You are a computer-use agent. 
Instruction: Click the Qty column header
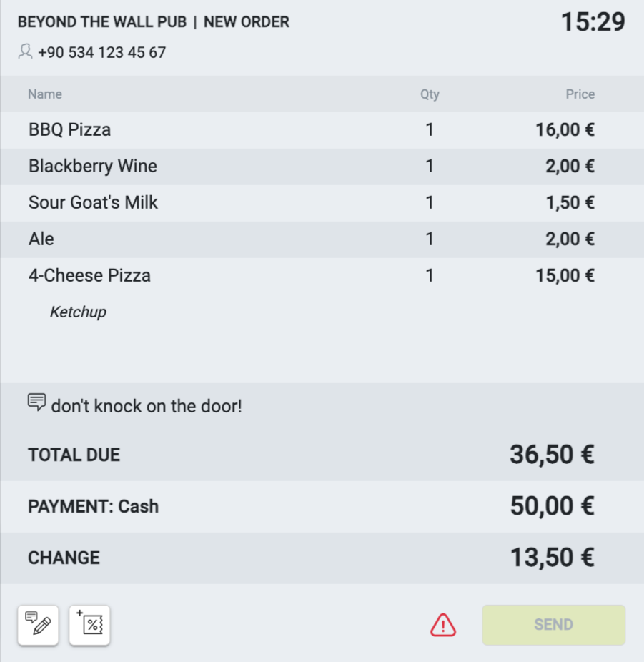pos(430,94)
